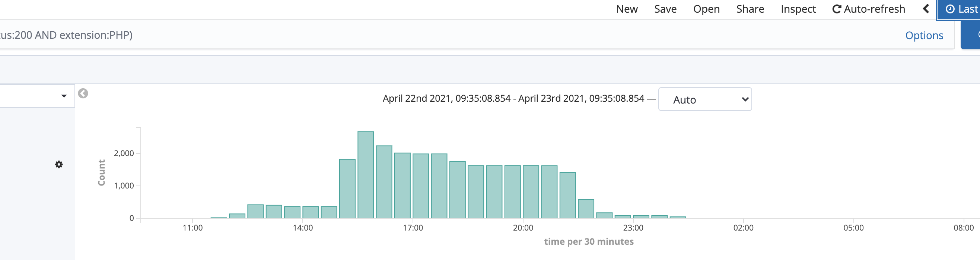Select Save in the top menu
Viewport: 980px width, 260px height.
pos(665,9)
